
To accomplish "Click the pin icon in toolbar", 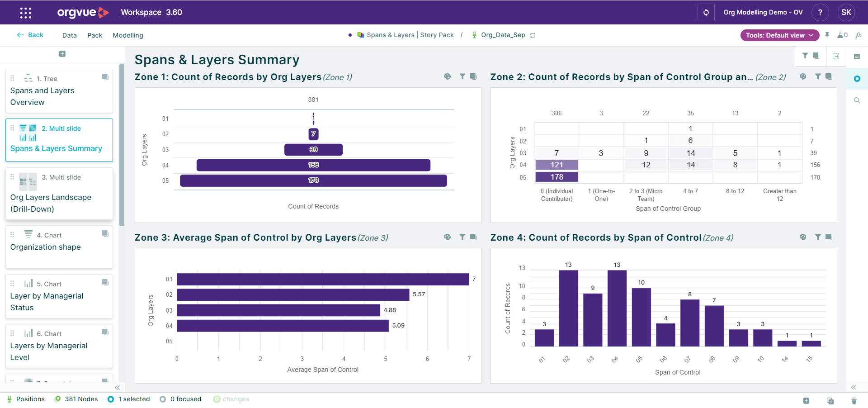I will (827, 35).
